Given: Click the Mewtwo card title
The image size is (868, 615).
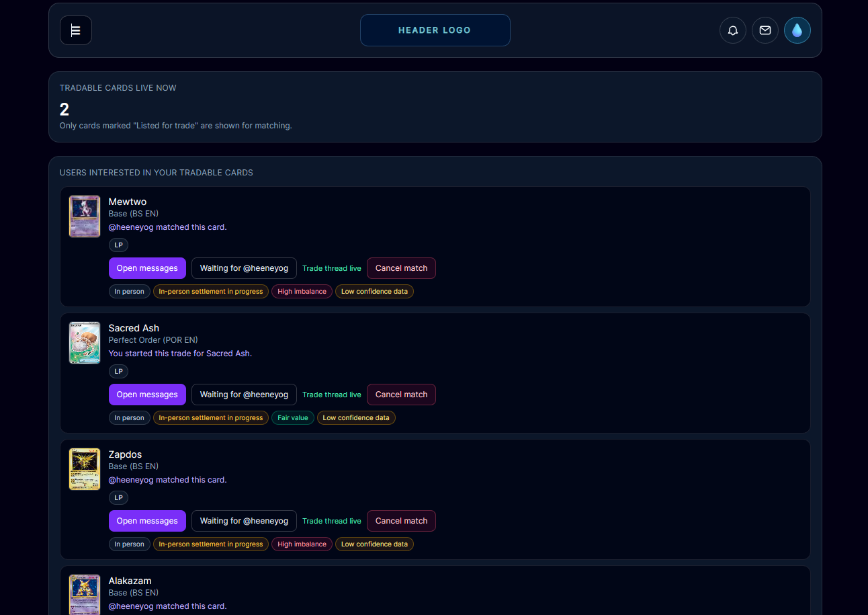Looking at the screenshot, I should coord(128,202).
